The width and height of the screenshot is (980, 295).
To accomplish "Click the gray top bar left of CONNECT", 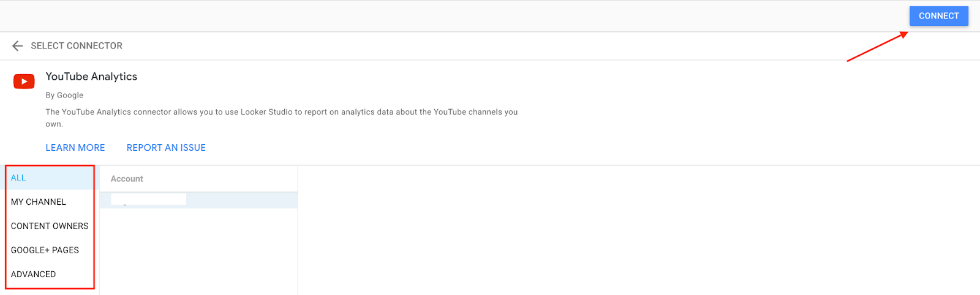I will pos(453,16).
